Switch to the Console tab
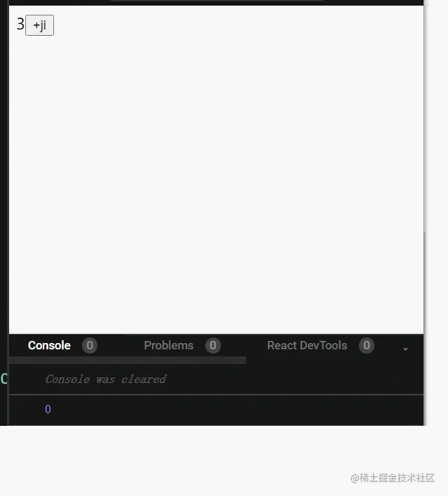The image size is (448, 496). (x=49, y=345)
